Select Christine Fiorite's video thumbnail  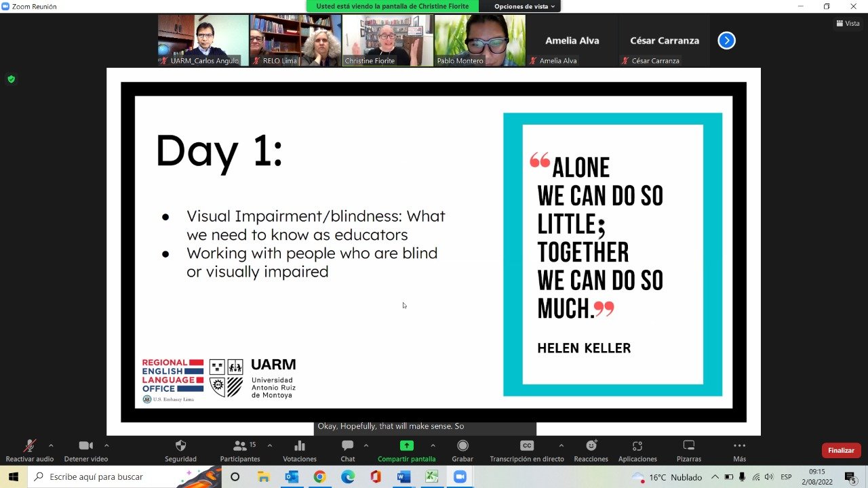pyautogui.click(x=387, y=40)
